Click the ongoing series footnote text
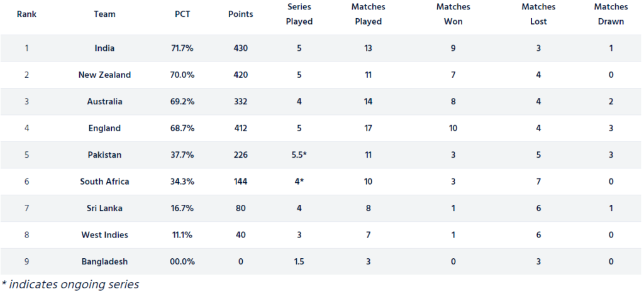This screenshot has height=294, width=644. [x=69, y=284]
